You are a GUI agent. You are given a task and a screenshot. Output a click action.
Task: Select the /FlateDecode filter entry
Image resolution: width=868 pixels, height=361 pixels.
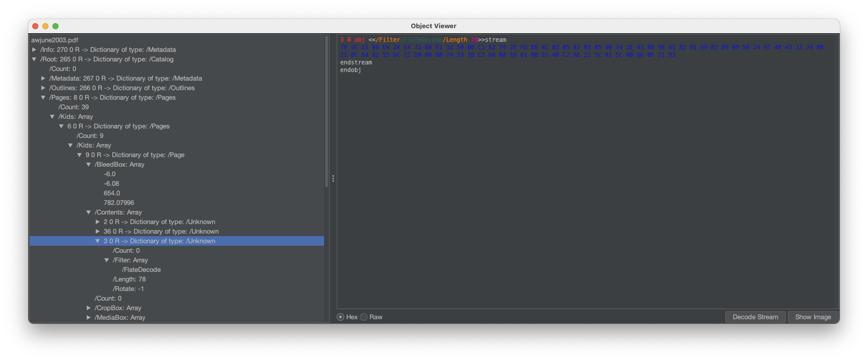click(x=141, y=270)
